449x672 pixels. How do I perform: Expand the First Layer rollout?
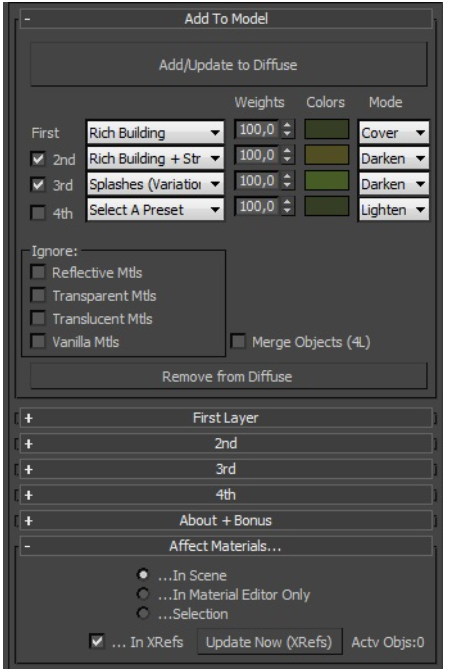[x=226, y=418]
